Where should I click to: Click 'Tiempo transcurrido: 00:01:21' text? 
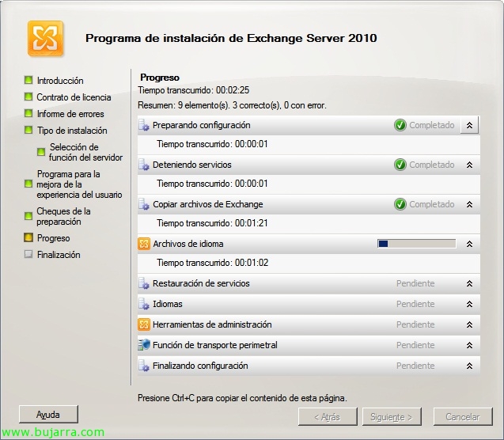(212, 223)
